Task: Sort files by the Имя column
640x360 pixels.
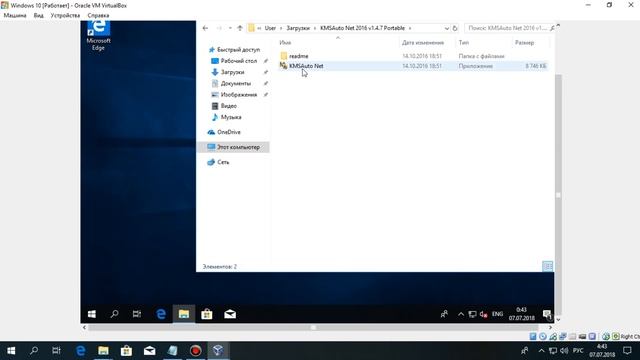Action: coord(285,42)
